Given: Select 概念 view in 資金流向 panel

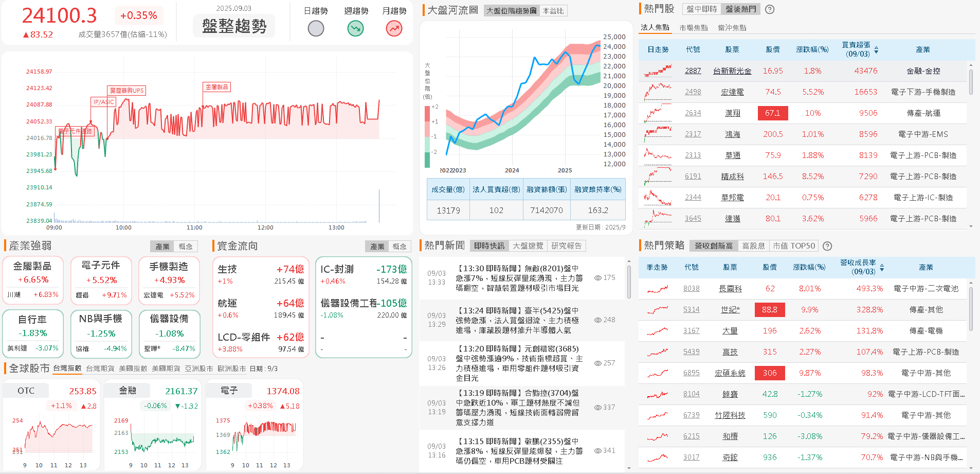Looking at the screenshot, I should click(x=400, y=247).
